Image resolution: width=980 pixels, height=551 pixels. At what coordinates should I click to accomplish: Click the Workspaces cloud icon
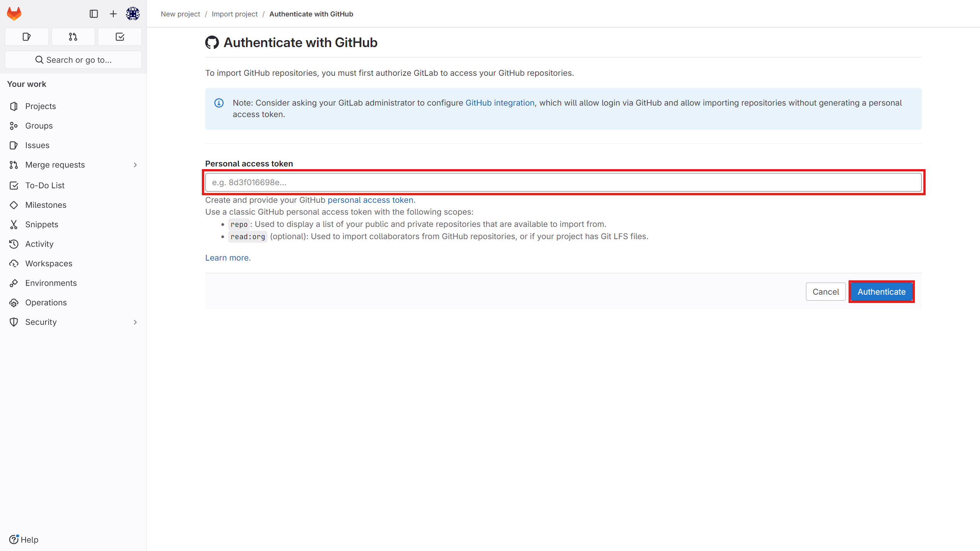[14, 263]
